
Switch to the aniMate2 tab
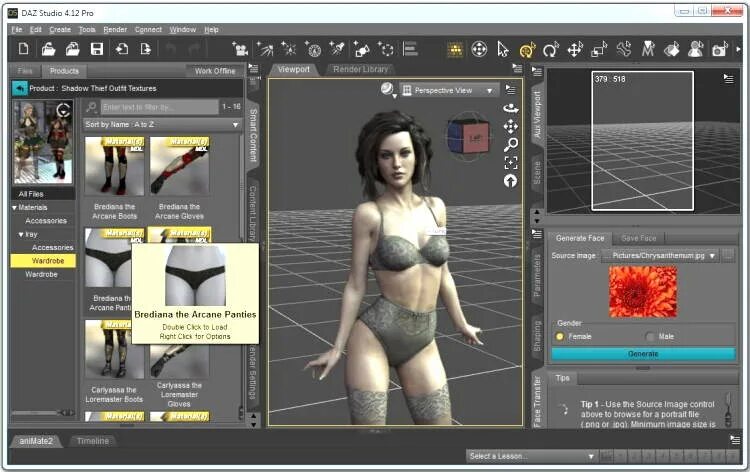tap(36, 441)
